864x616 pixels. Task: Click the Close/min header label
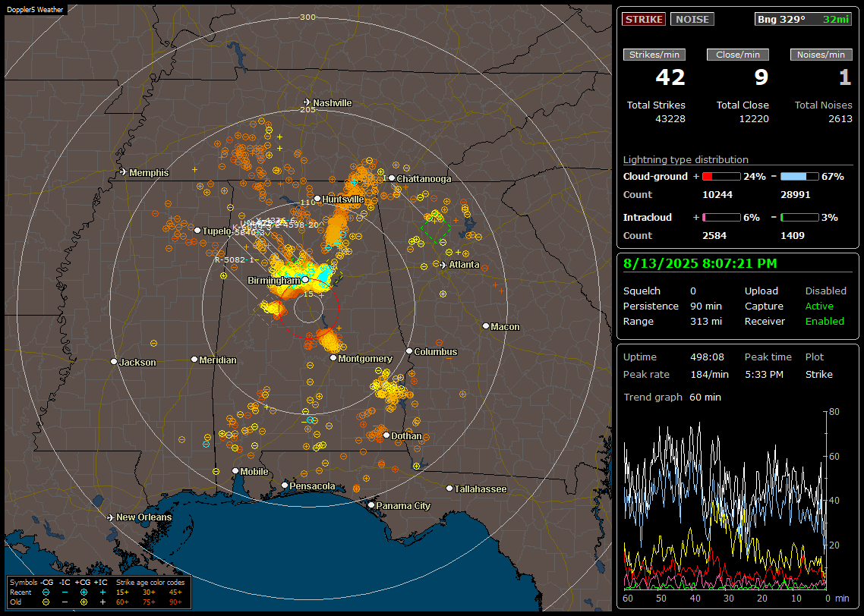[x=738, y=55]
